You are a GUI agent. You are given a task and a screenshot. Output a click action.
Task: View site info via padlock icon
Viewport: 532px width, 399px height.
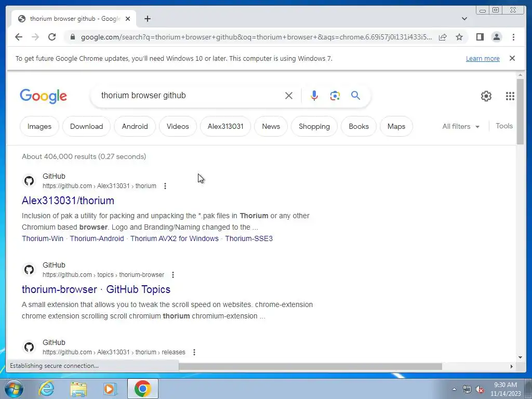[x=72, y=37]
